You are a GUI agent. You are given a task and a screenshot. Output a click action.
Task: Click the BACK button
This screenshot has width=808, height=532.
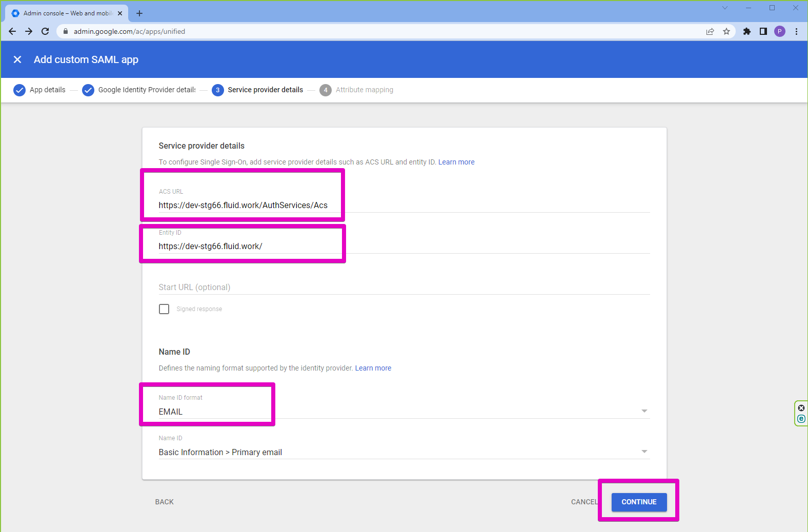(x=165, y=502)
